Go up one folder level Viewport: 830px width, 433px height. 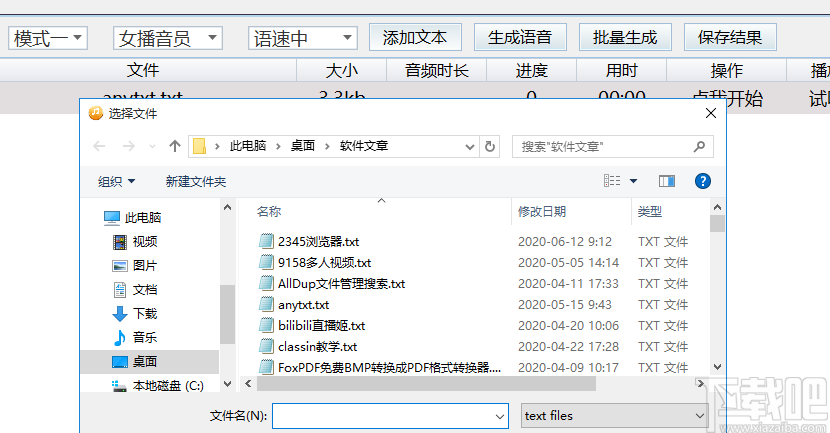point(175,146)
